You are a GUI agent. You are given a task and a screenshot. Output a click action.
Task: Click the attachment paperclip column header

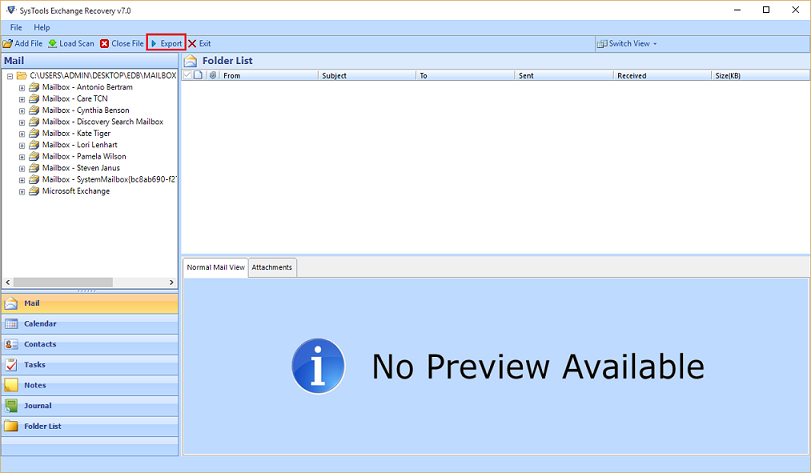pyautogui.click(x=213, y=75)
